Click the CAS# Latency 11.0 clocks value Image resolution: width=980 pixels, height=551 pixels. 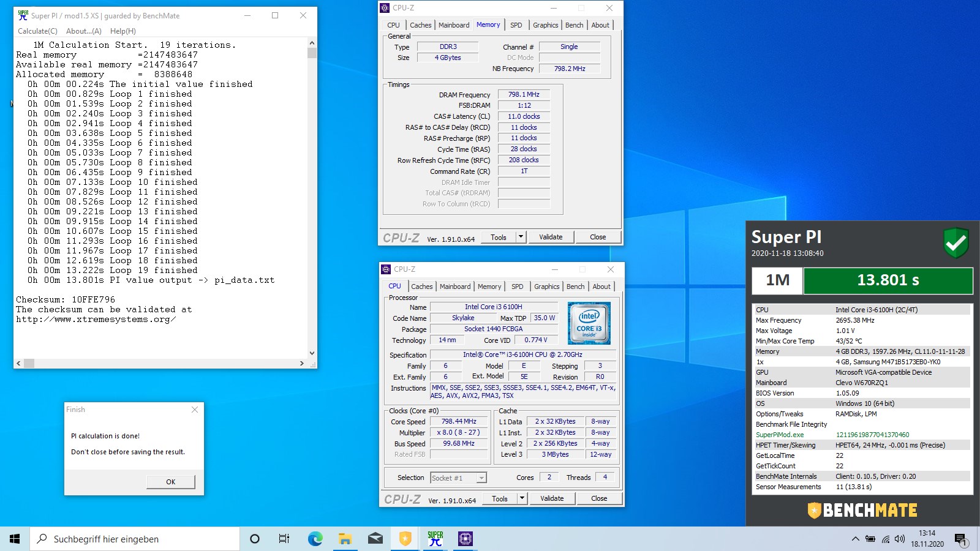[x=524, y=116]
